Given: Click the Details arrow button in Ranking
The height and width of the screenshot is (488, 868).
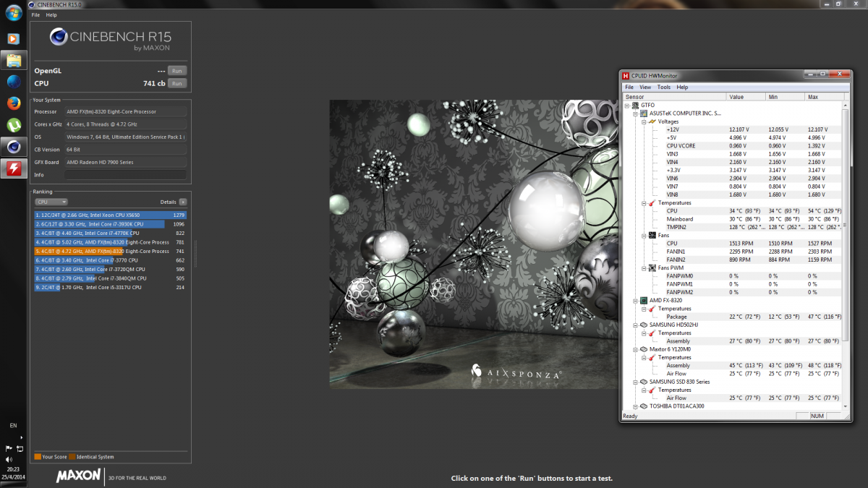Looking at the screenshot, I should click(x=183, y=202).
